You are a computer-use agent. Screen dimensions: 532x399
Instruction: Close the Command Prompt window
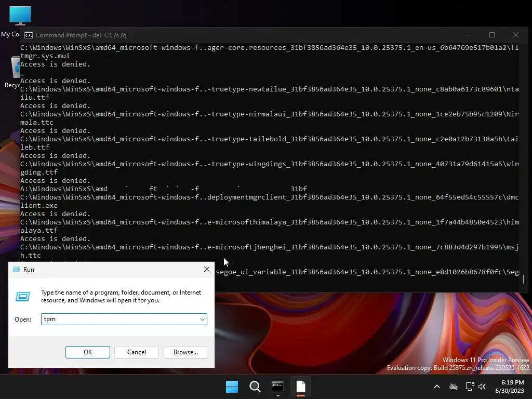[x=516, y=35]
